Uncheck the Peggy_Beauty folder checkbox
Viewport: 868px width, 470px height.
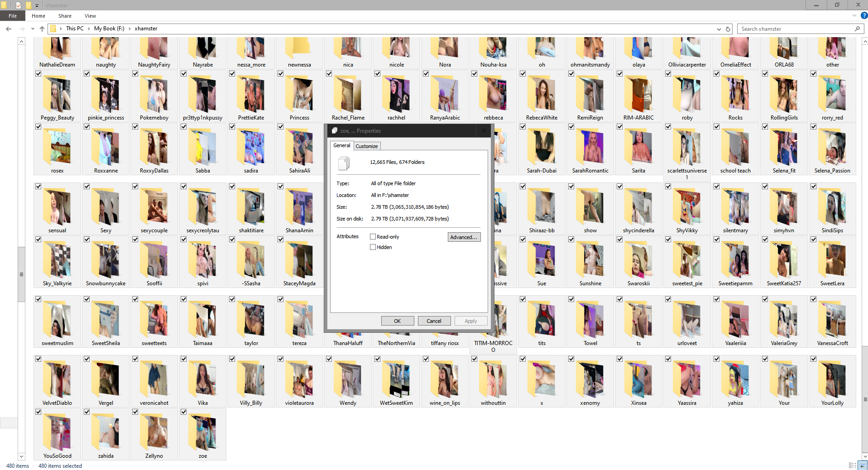38,74
